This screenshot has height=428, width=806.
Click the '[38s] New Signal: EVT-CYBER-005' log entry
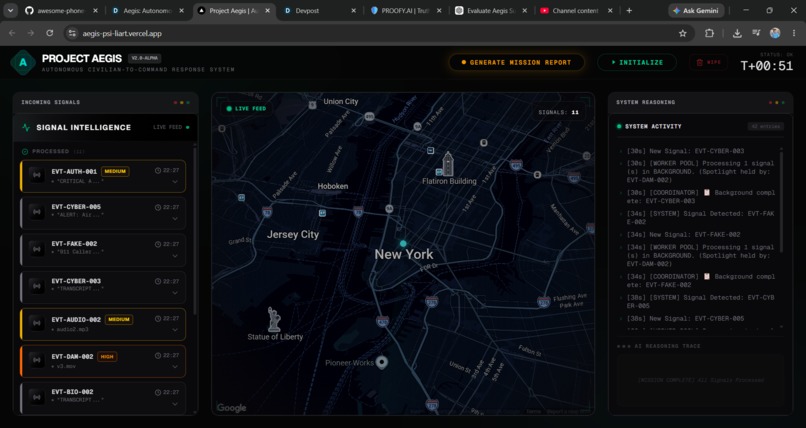685,319
